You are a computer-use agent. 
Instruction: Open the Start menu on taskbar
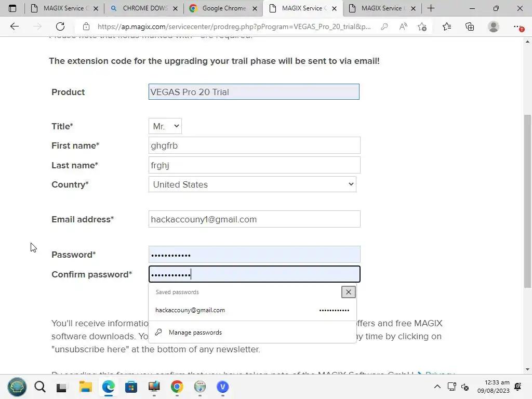click(x=17, y=387)
